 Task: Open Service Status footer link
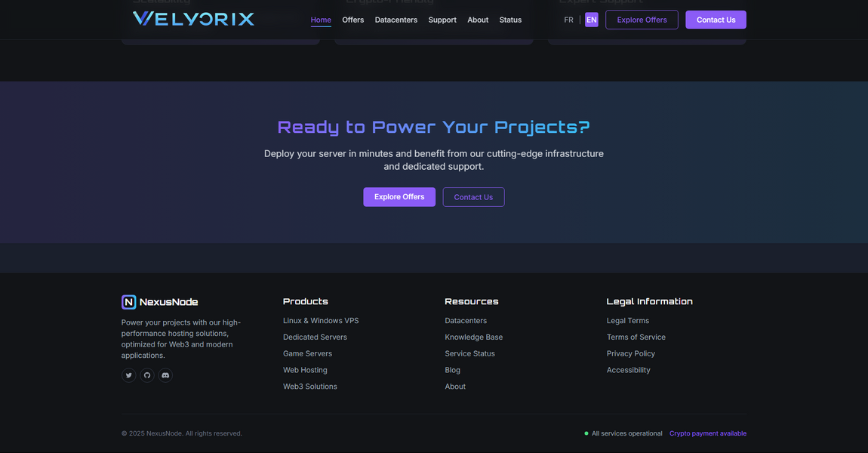point(470,353)
